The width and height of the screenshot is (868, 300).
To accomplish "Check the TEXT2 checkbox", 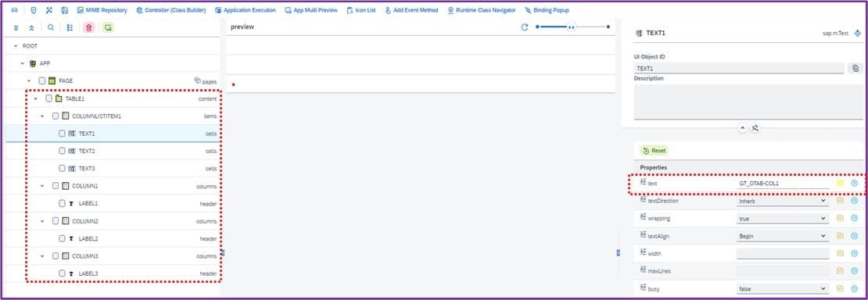I will (x=62, y=151).
